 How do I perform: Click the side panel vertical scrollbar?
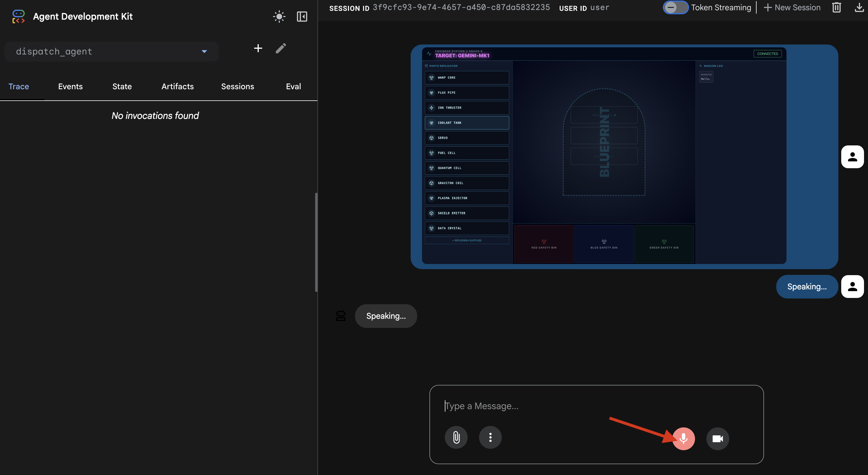point(316,242)
